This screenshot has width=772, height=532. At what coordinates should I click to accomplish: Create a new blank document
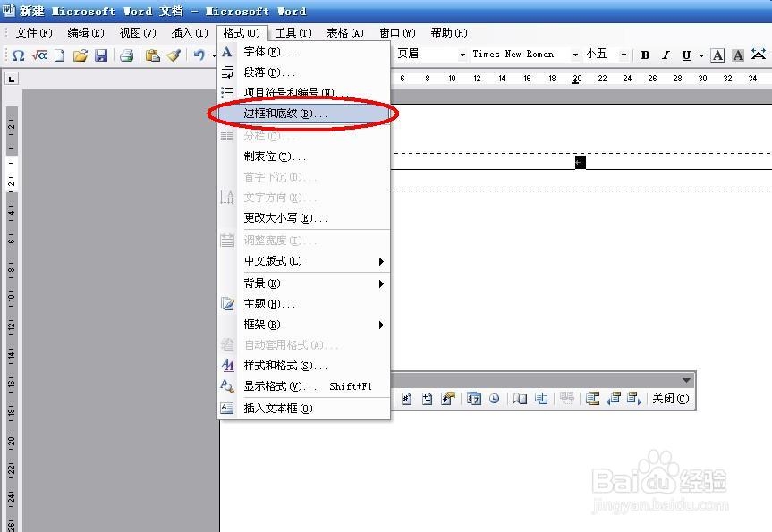pyautogui.click(x=60, y=55)
